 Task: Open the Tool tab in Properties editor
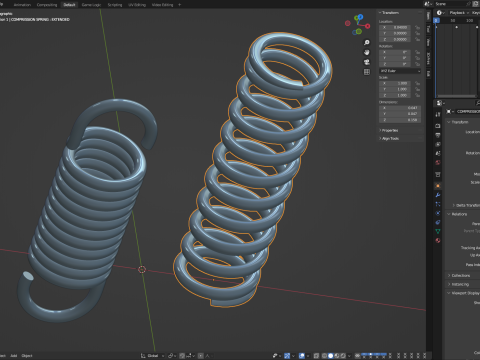click(x=438, y=114)
